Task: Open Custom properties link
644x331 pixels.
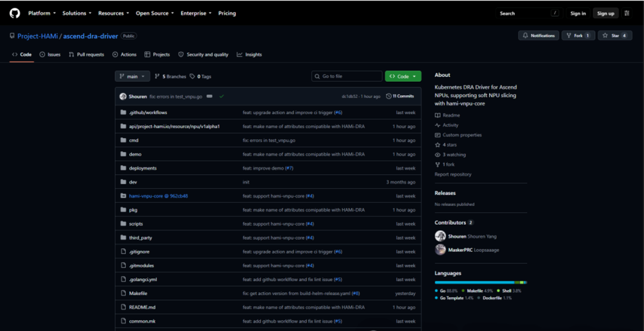Action: point(459,135)
